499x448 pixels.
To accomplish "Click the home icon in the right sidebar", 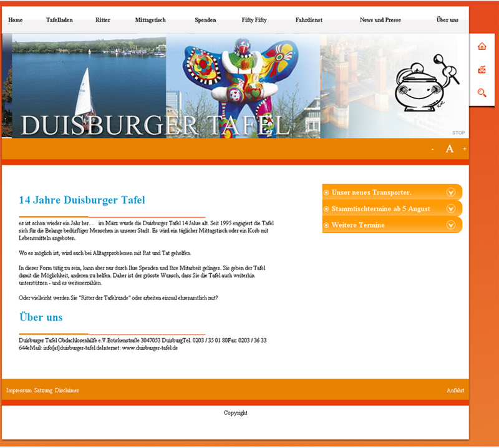I will (x=481, y=45).
